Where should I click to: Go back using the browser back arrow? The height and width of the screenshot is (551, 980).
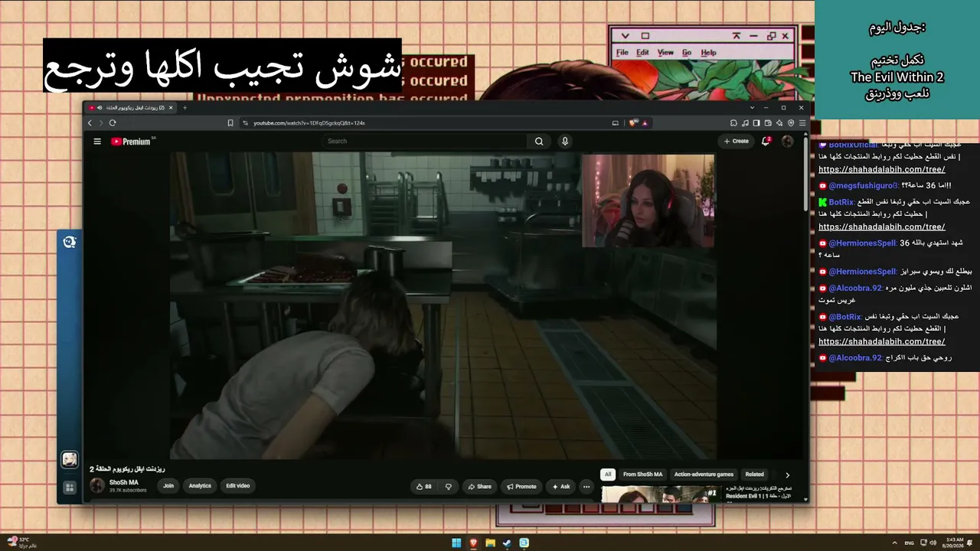coord(90,123)
